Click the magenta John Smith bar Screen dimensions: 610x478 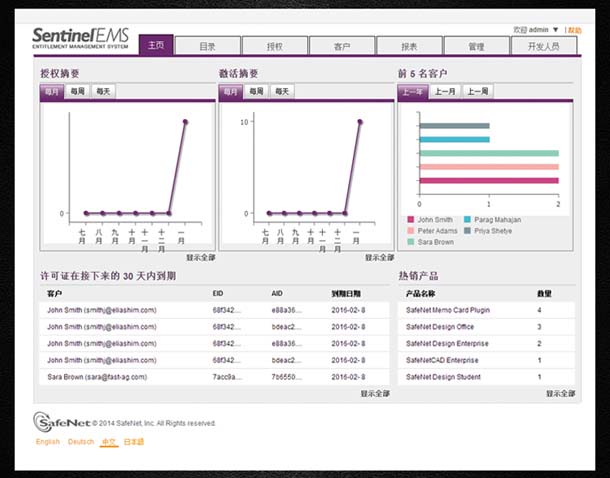[x=489, y=180]
